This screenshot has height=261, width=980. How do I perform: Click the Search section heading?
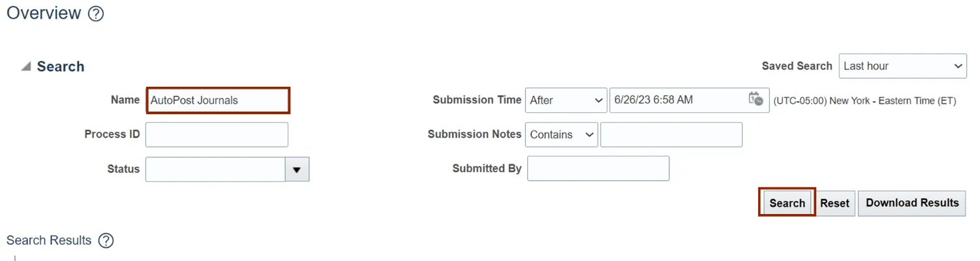tap(60, 67)
